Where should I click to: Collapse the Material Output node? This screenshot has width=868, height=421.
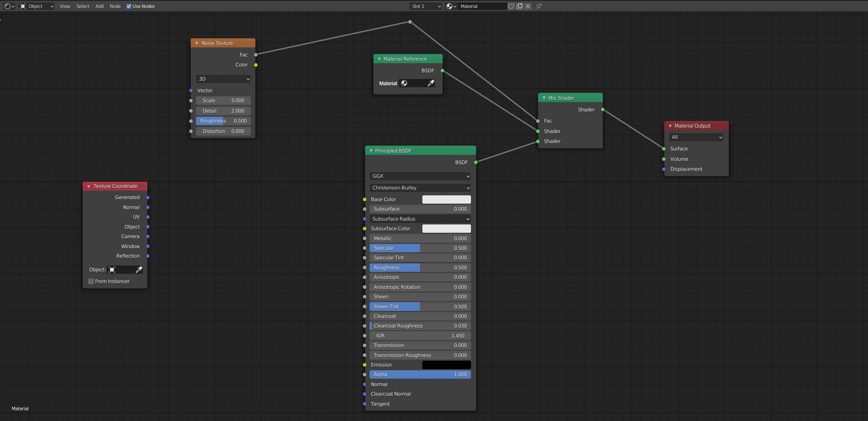coord(670,126)
